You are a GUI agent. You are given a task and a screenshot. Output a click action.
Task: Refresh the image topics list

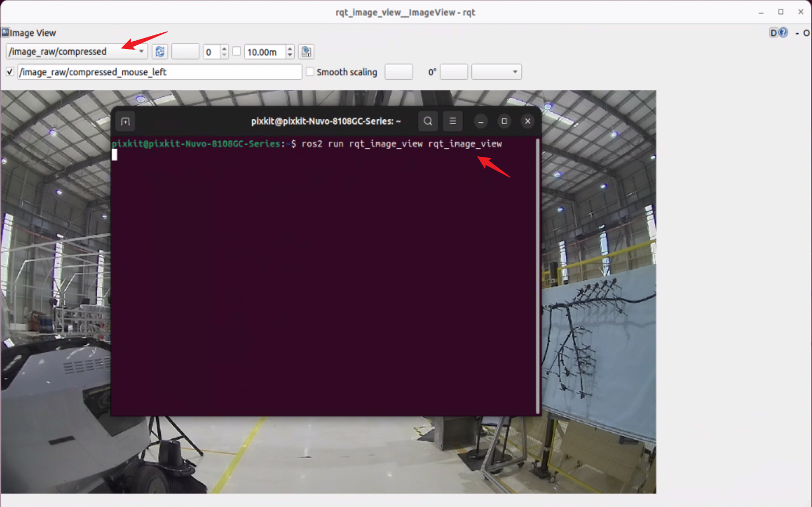[x=160, y=52]
